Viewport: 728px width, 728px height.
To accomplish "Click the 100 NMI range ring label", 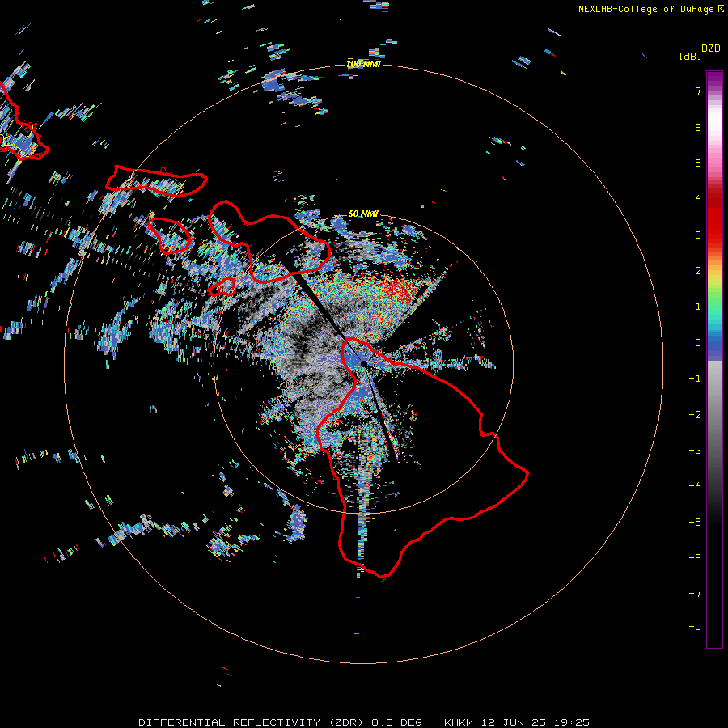I will 363,64.
